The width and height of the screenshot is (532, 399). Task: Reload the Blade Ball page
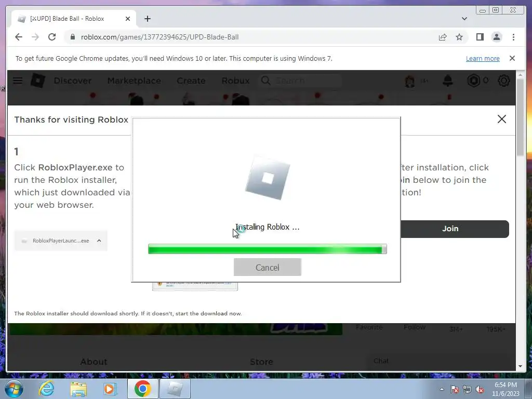click(52, 37)
